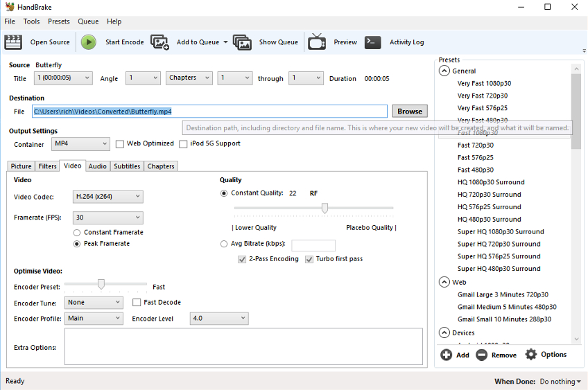Open the Container MP4 dropdown
The height and width of the screenshot is (390, 588).
tap(80, 144)
